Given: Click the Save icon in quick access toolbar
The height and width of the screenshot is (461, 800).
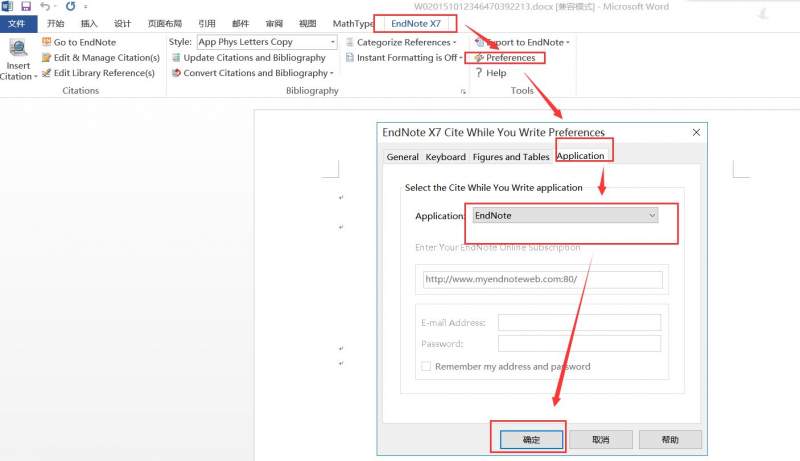Looking at the screenshot, I should click(26, 6).
